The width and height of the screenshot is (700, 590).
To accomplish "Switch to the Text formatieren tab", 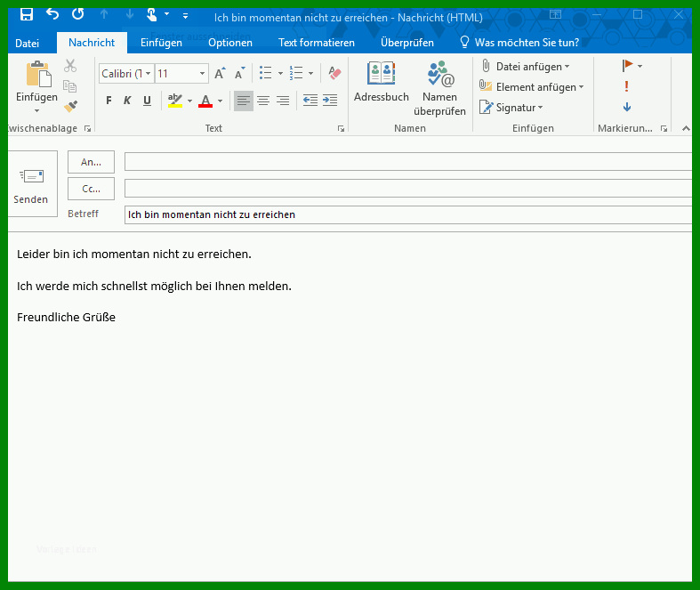I will click(316, 43).
